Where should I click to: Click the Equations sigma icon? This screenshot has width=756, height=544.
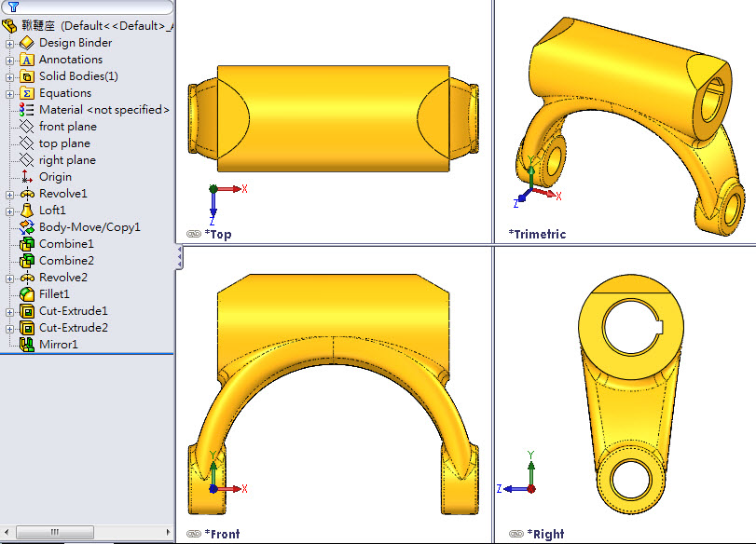(x=27, y=93)
